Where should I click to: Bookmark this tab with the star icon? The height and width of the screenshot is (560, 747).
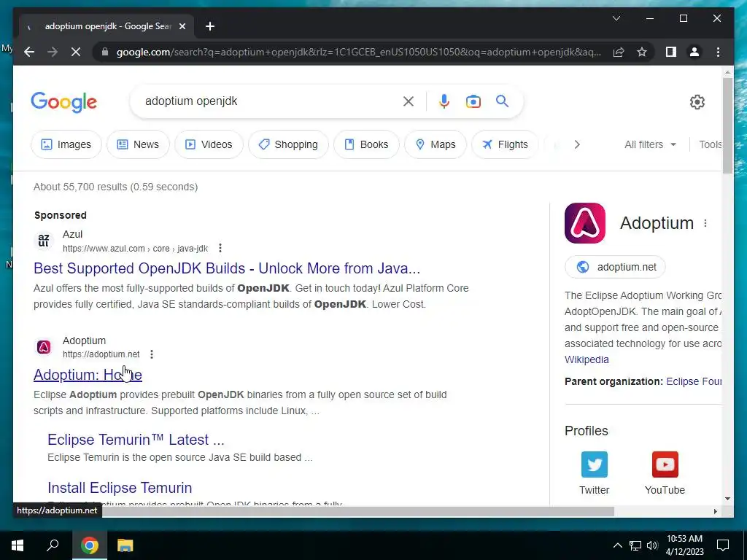[x=642, y=52]
